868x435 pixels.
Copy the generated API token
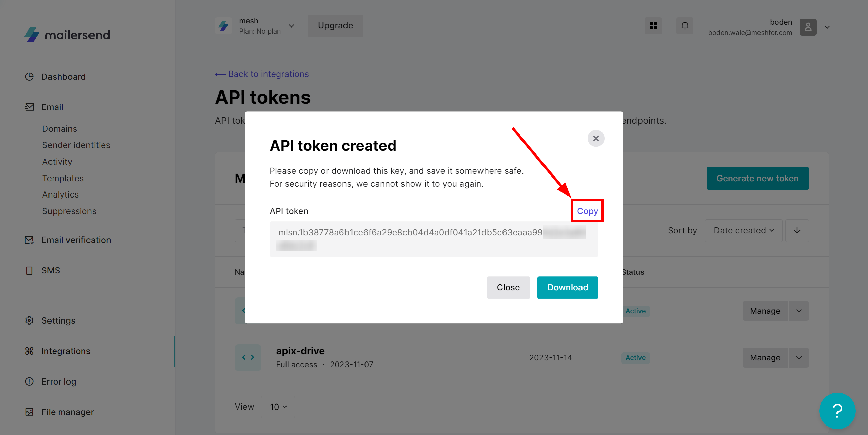[x=587, y=210]
